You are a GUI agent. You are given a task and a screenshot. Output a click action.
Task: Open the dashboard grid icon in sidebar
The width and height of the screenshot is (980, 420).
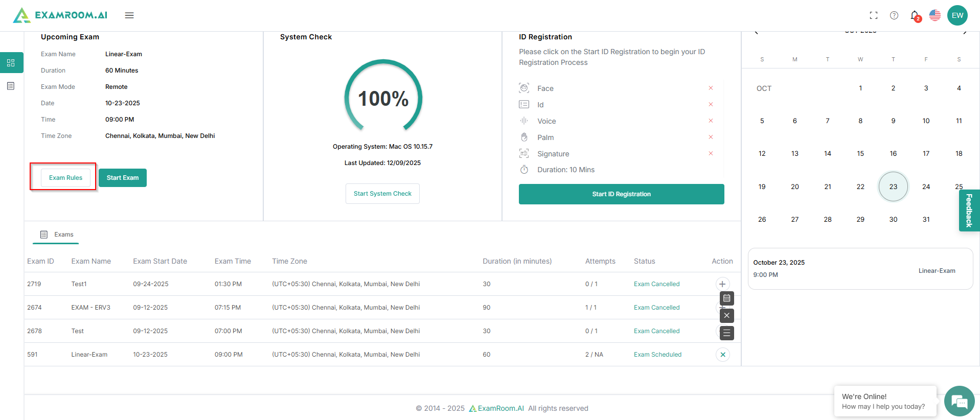tap(11, 63)
